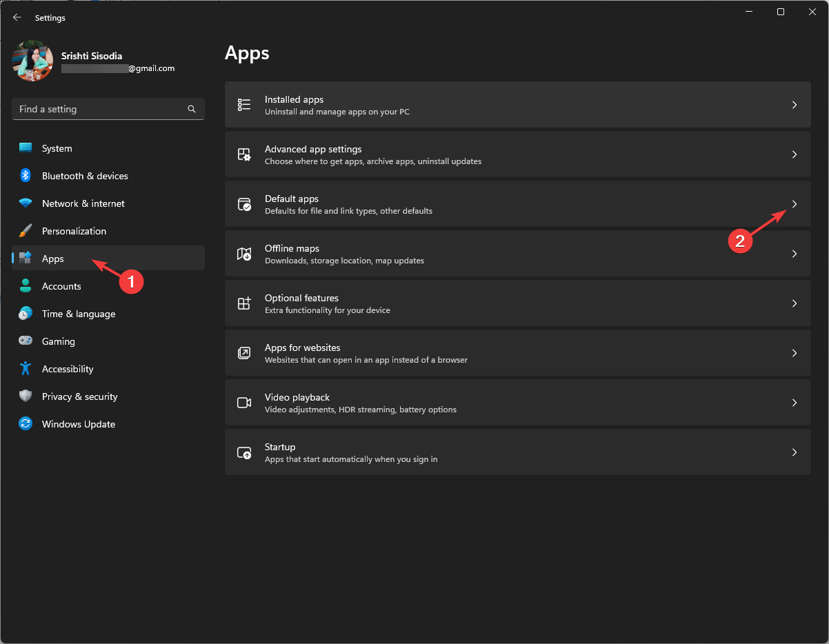Click the Apps for websites icon
The width and height of the screenshot is (829, 644).
click(243, 352)
